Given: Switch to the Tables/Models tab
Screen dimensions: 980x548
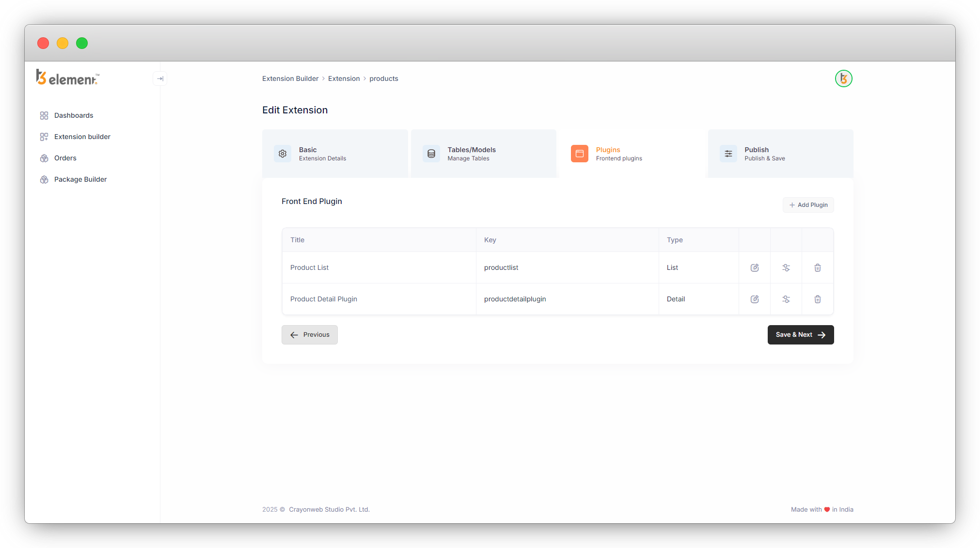Looking at the screenshot, I should pos(483,154).
